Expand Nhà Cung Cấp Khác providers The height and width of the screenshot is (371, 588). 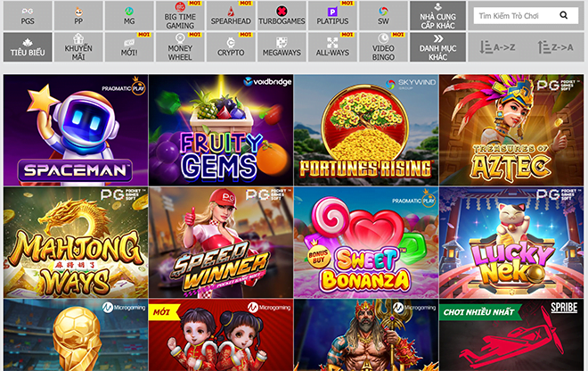point(437,16)
